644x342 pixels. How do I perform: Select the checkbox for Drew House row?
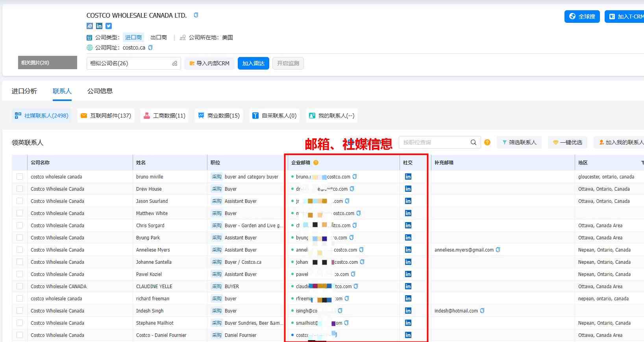coord(20,189)
